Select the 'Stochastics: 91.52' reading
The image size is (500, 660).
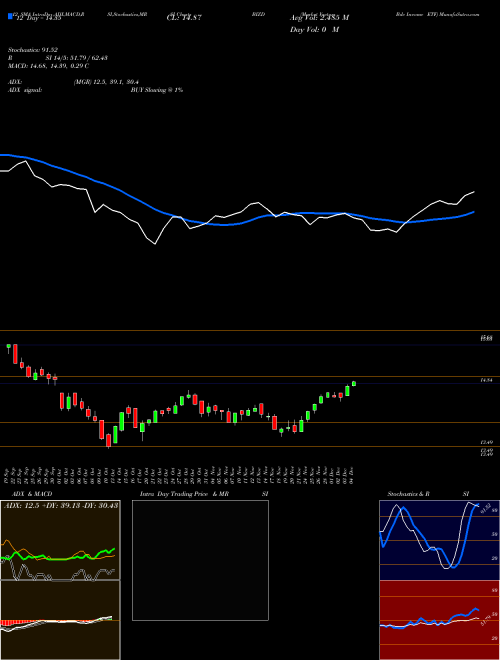tap(31, 50)
